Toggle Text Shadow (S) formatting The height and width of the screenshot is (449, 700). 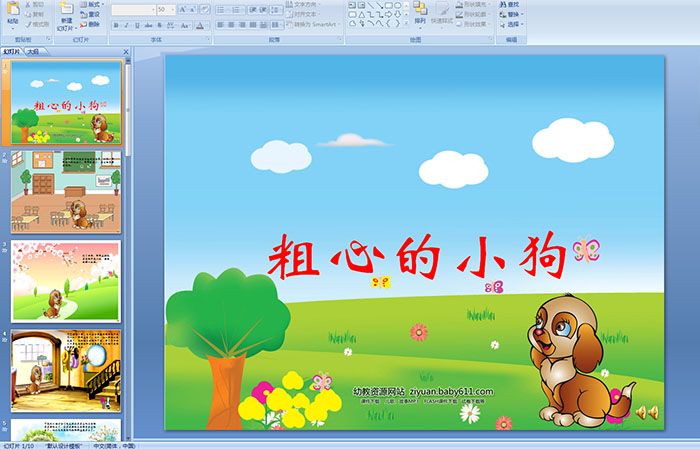coord(159,25)
